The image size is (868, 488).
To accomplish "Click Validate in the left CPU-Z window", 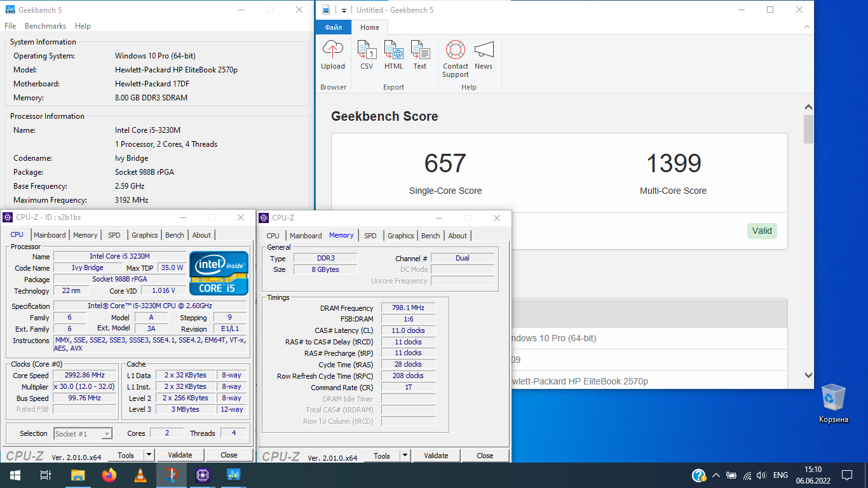I will coord(180,455).
